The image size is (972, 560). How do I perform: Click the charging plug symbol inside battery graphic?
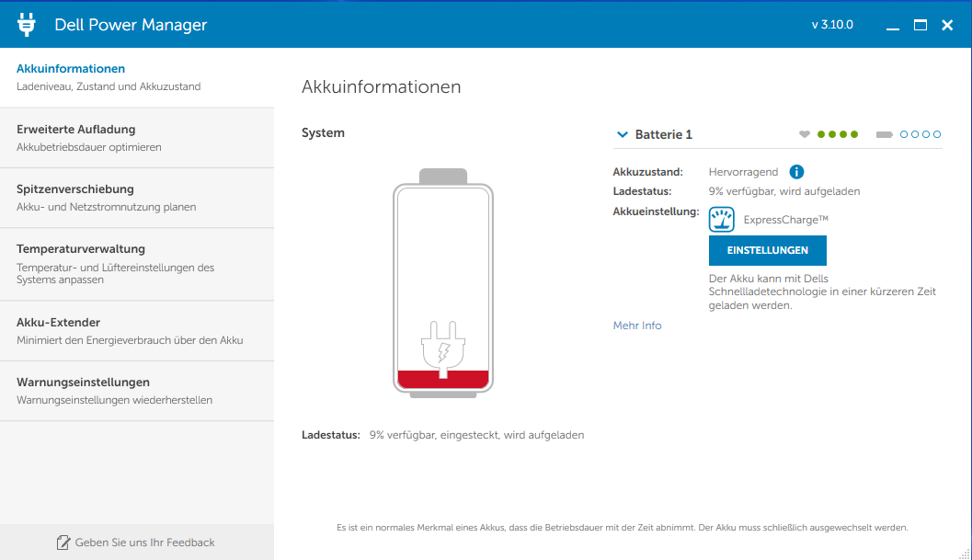point(442,348)
